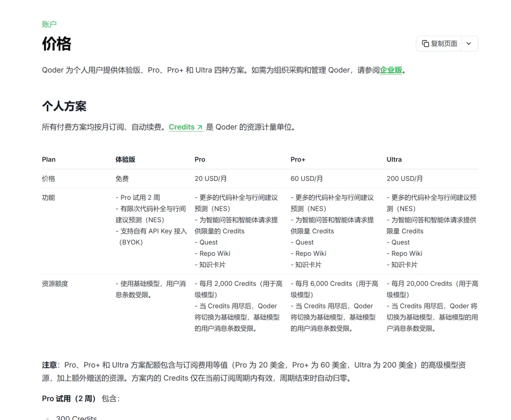Click the 20 USD/月 price cell

pos(211,179)
